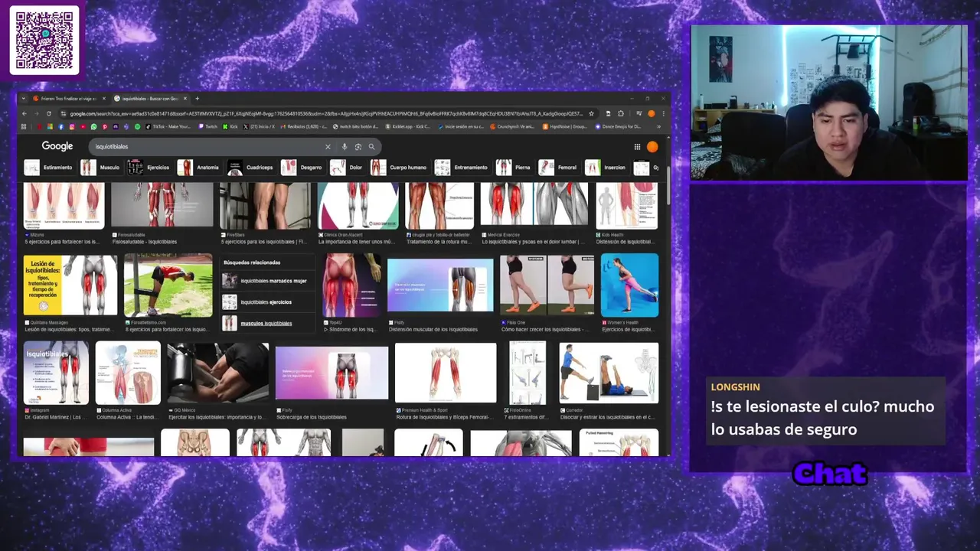Filter images by Estiramiento chip
Viewport: 980px width, 551px height.
coord(49,168)
